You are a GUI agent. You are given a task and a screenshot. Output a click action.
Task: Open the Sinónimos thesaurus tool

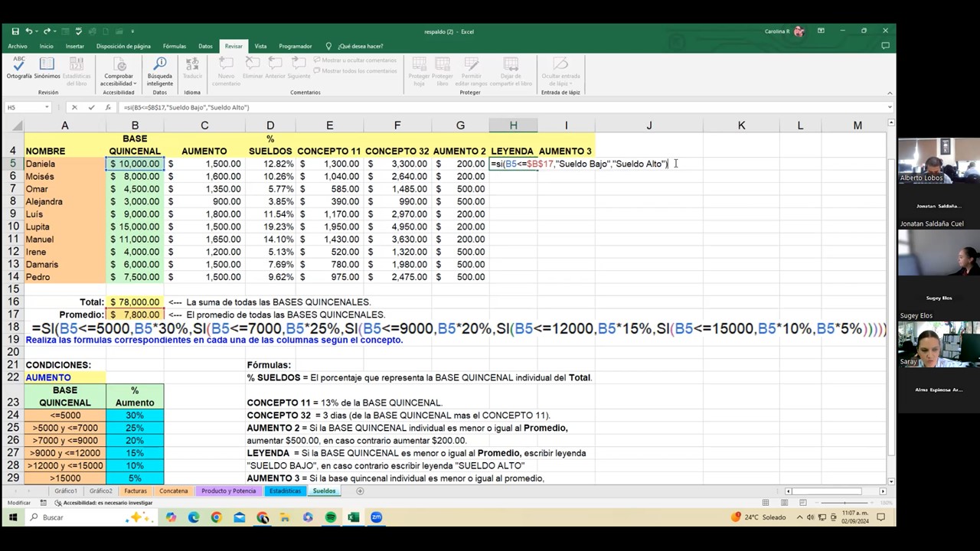coord(47,67)
